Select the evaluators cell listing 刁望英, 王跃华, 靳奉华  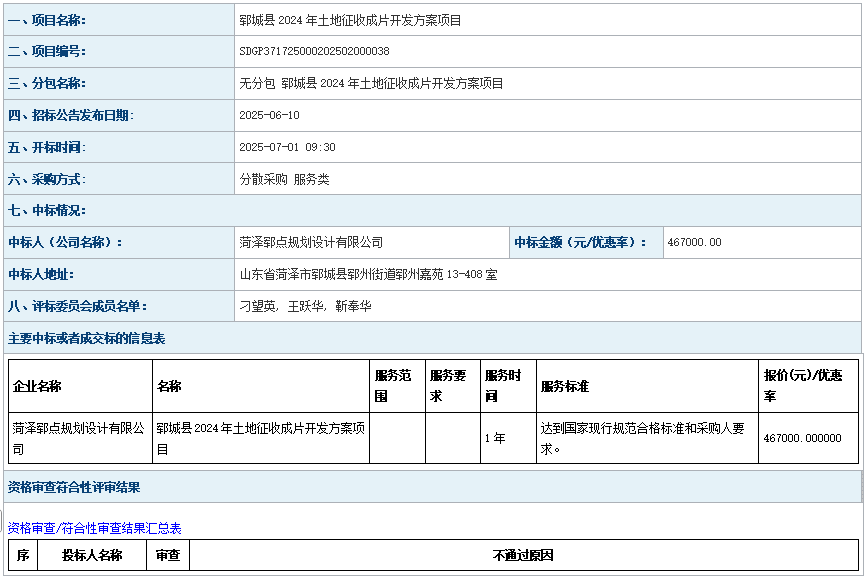point(310,307)
